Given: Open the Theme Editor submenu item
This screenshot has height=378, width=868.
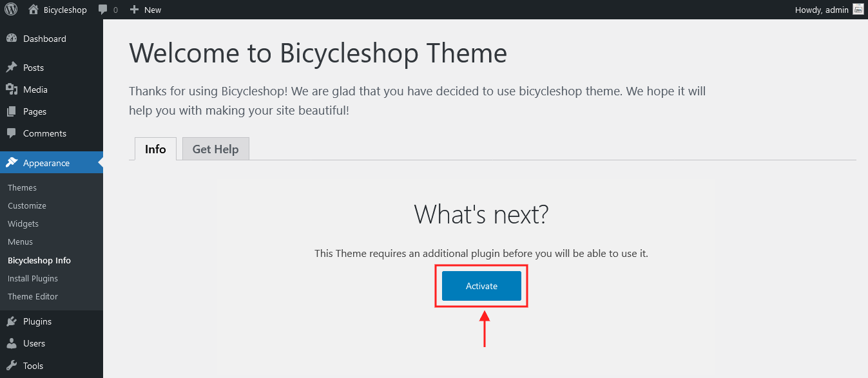Looking at the screenshot, I should pyautogui.click(x=33, y=296).
